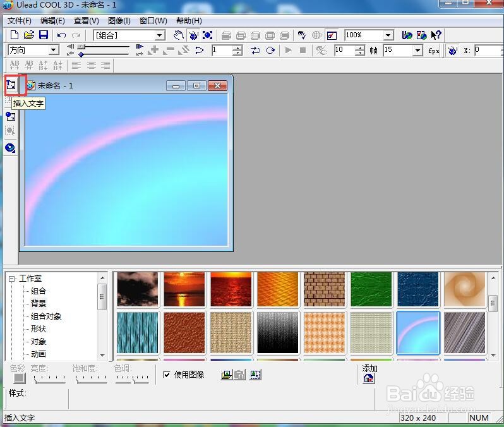Undo the last action

[x=61, y=35]
